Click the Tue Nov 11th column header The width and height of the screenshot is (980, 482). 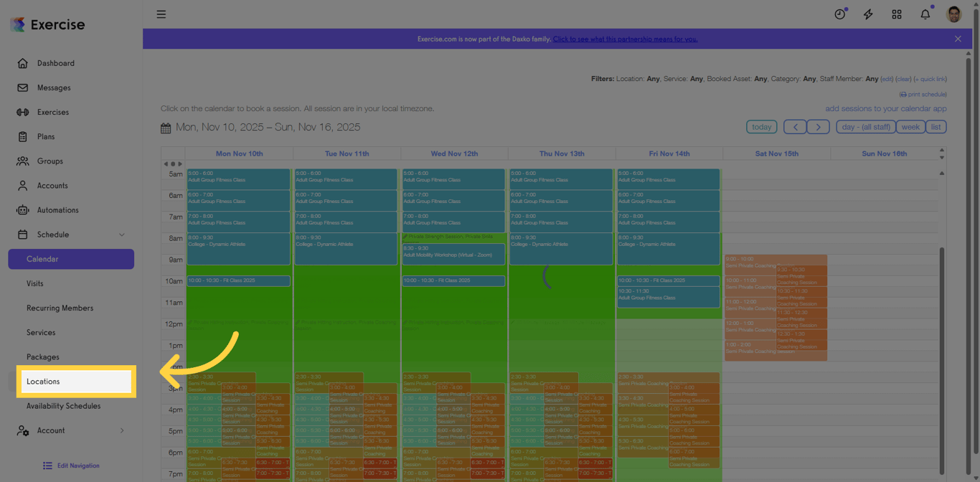[347, 153]
